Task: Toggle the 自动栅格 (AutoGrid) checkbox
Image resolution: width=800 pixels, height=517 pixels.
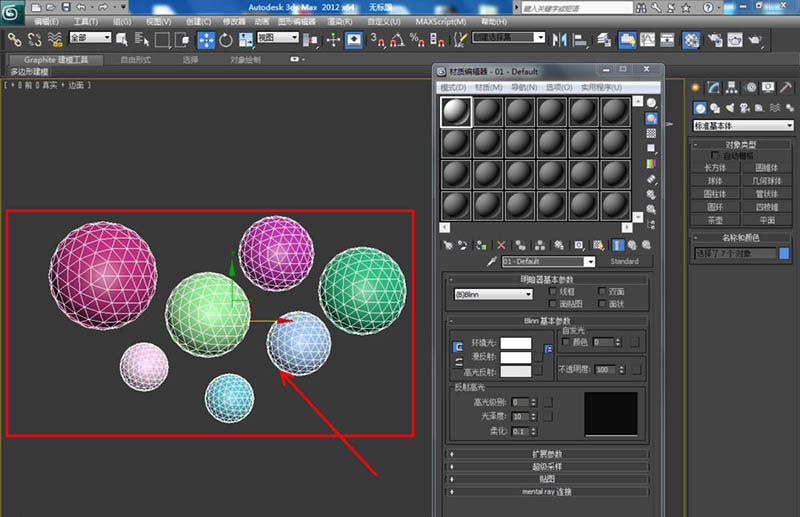Action: click(715, 155)
